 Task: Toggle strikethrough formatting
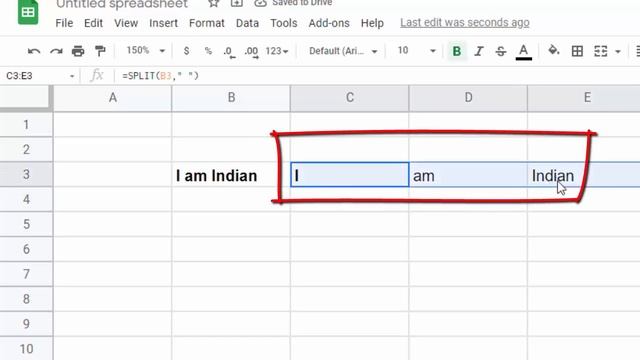point(501,51)
